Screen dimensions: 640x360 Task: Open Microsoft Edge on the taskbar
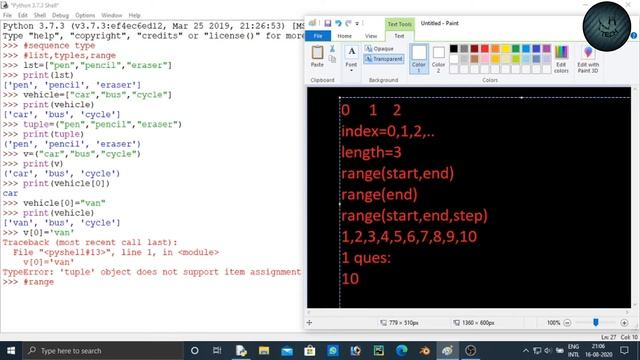[402, 351]
